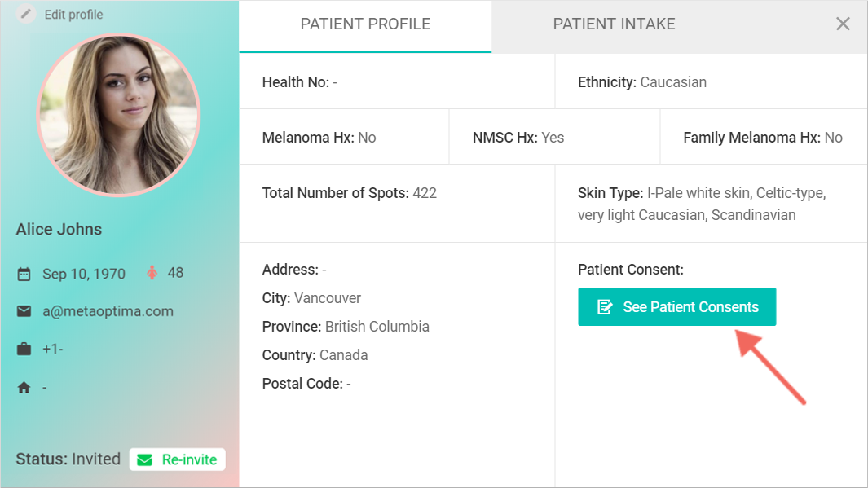Click the birth date calendar icon
This screenshot has height=488, width=868.
coord(24,274)
